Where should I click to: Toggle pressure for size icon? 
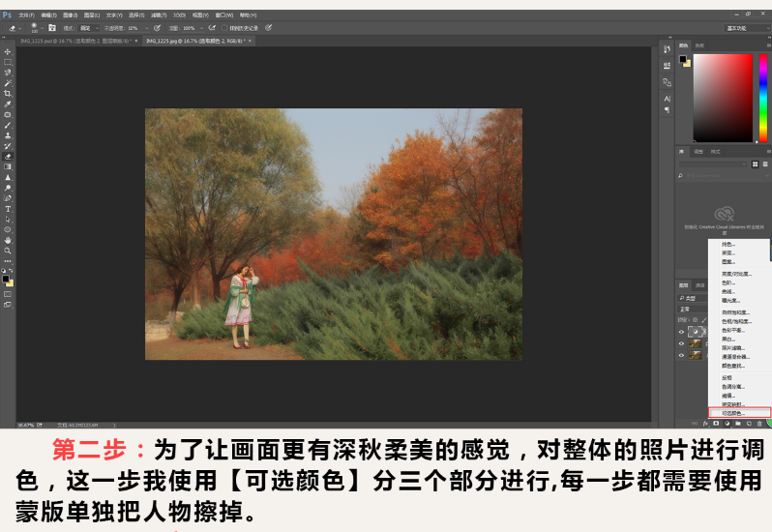pyautogui.click(x=268, y=28)
